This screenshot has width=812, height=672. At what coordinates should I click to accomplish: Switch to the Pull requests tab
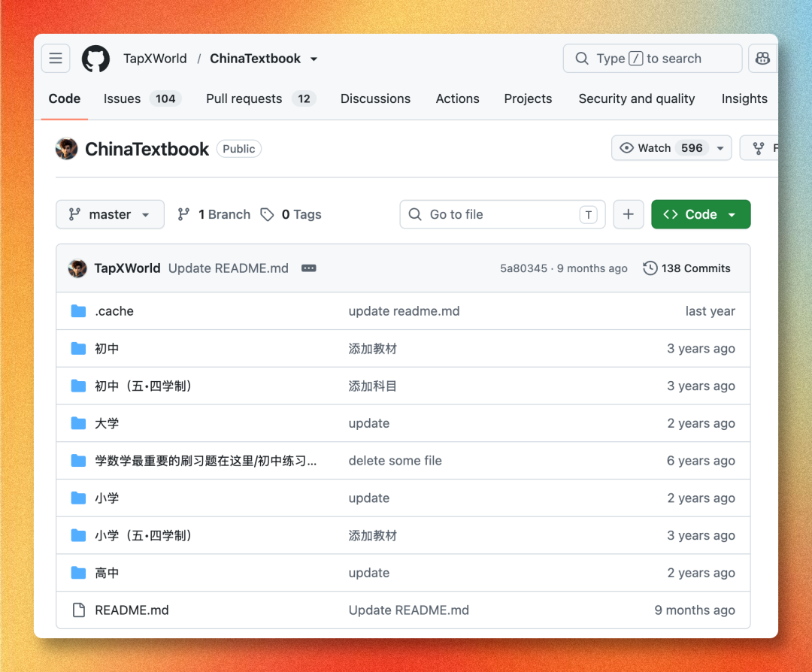click(261, 98)
